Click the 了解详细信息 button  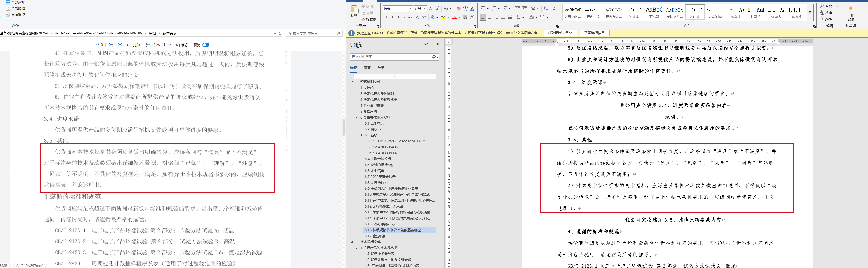coord(594,33)
